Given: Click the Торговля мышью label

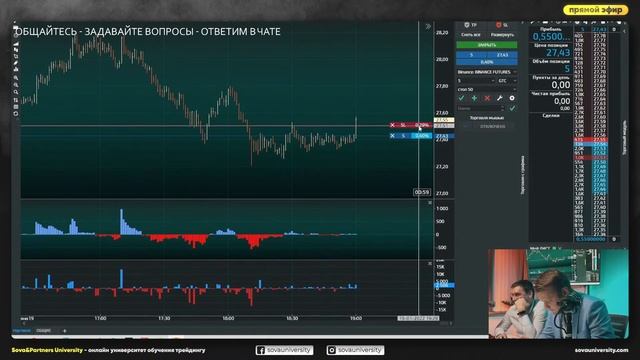Looking at the screenshot, I should click(x=487, y=118).
